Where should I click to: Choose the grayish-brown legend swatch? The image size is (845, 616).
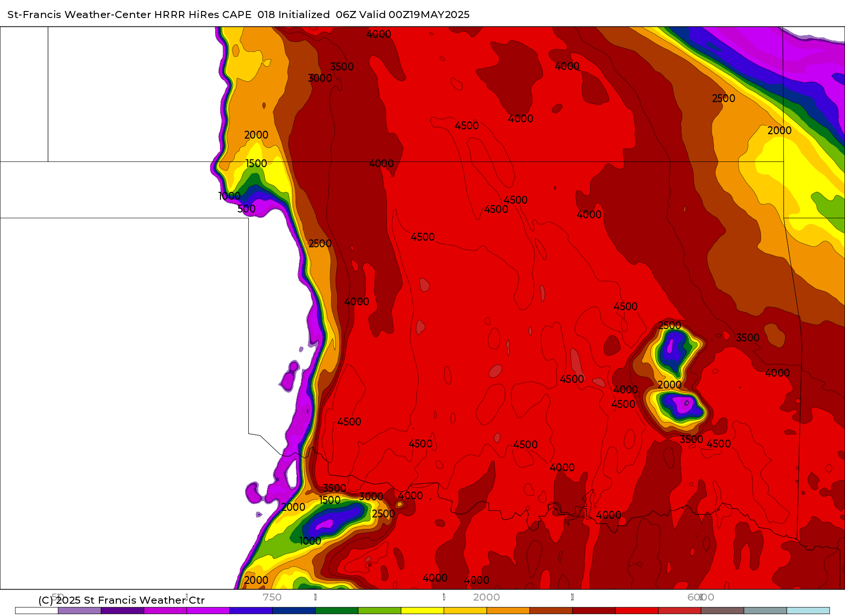(723, 611)
